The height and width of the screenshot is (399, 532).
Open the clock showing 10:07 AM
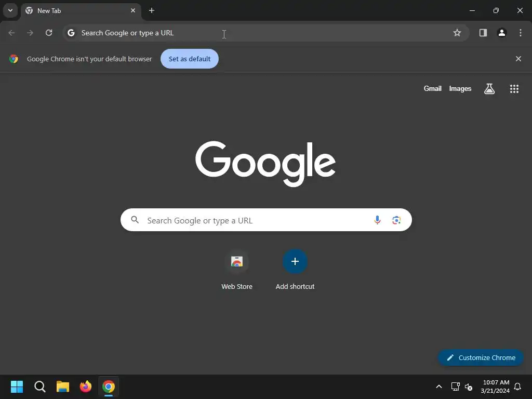[495, 387]
